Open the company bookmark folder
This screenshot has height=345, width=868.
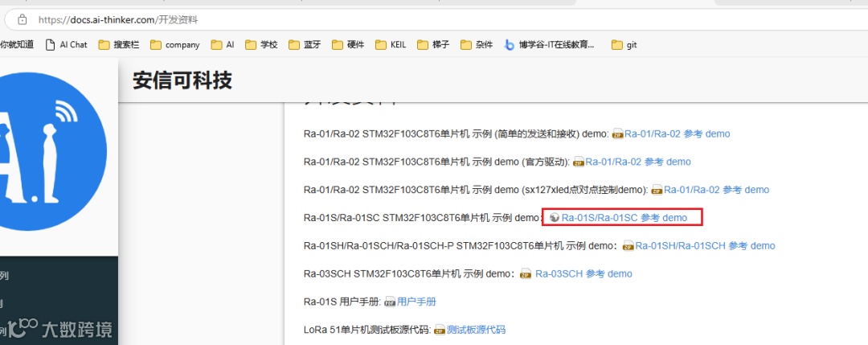pos(175,45)
